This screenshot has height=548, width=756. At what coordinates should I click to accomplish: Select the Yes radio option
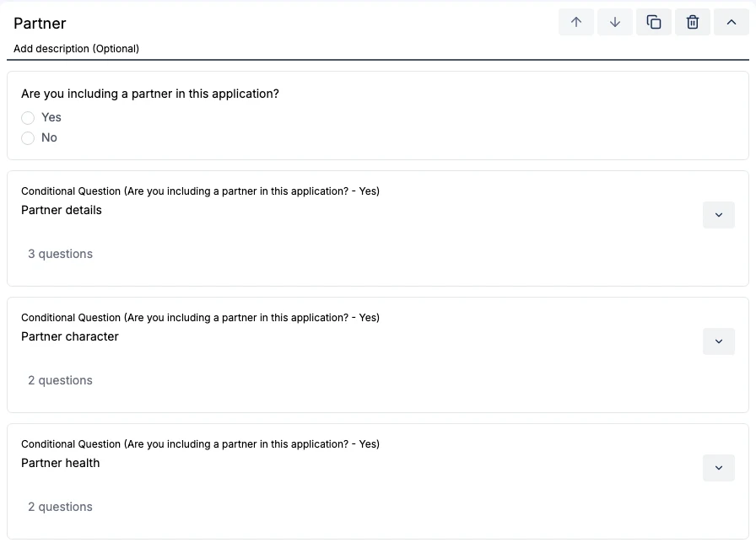pos(28,117)
